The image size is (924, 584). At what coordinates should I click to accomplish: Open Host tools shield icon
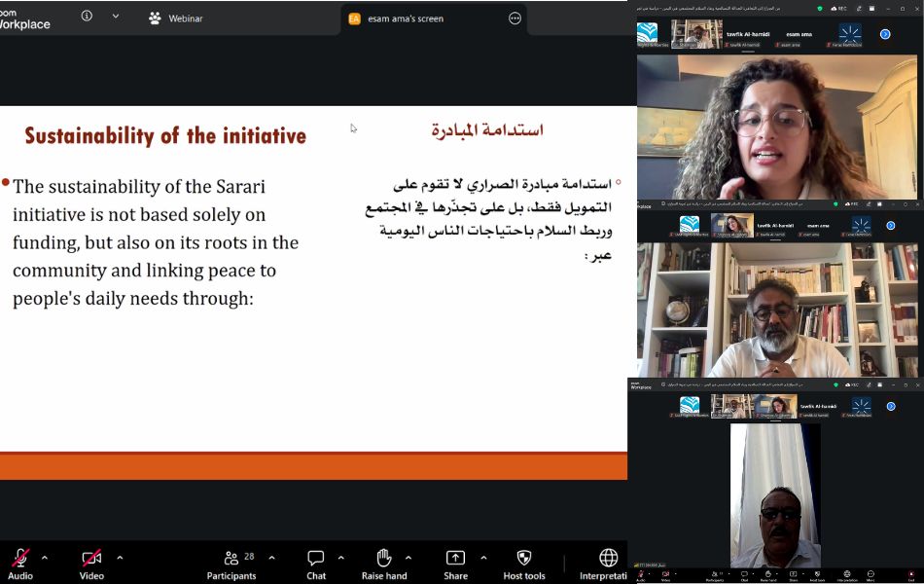tap(523, 563)
